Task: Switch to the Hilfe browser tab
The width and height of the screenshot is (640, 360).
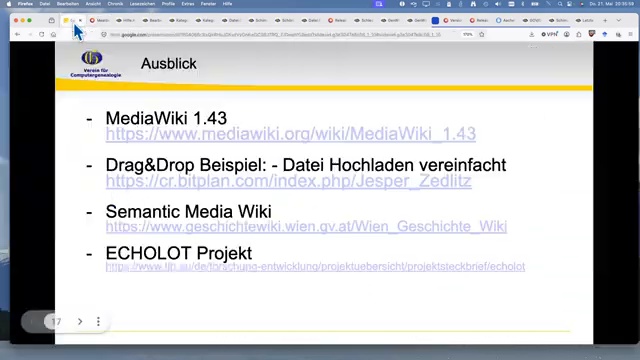Action: [x=126, y=20]
